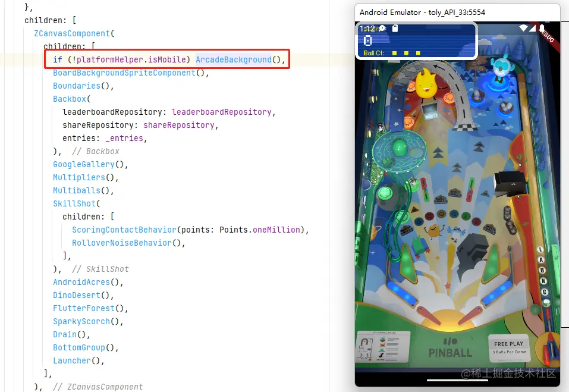Image resolution: width=569 pixels, height=392 pixels.
Task: Click Multiballs() code line
Action: (83, 190)
